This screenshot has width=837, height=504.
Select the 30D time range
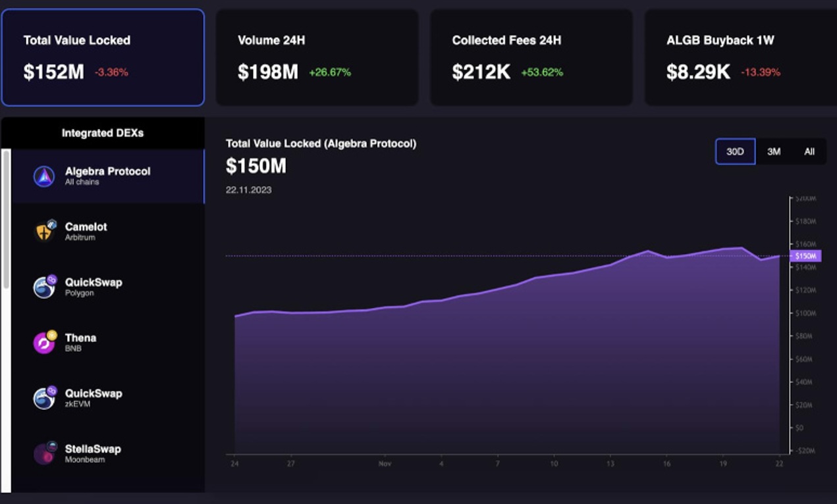coord(735,151)
